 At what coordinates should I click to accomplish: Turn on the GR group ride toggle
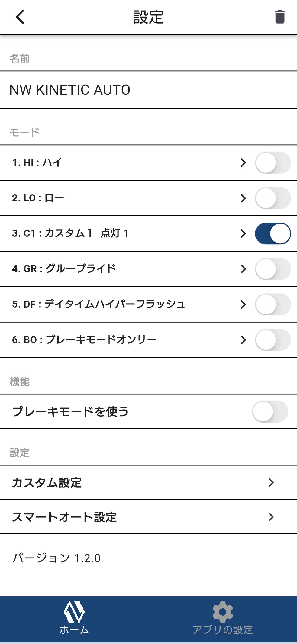[x=273, y=269]
